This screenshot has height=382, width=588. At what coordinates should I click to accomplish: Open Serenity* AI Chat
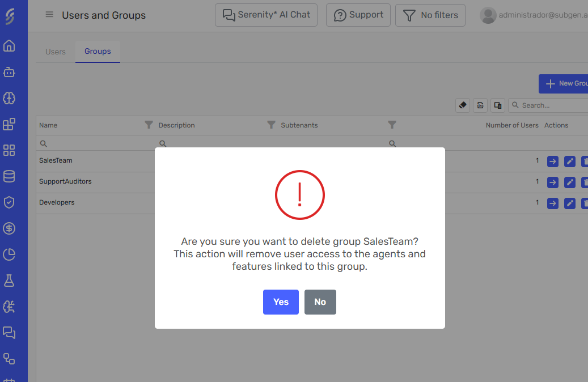pos(266,15)
